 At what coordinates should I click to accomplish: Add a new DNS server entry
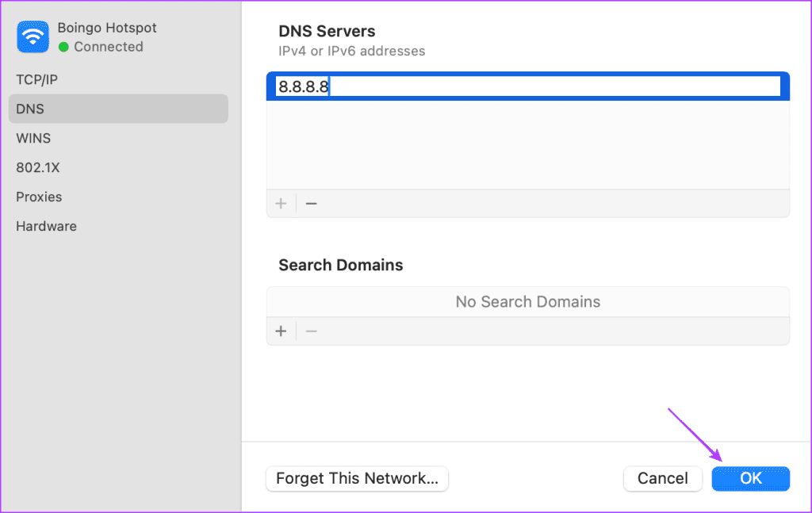281,204
